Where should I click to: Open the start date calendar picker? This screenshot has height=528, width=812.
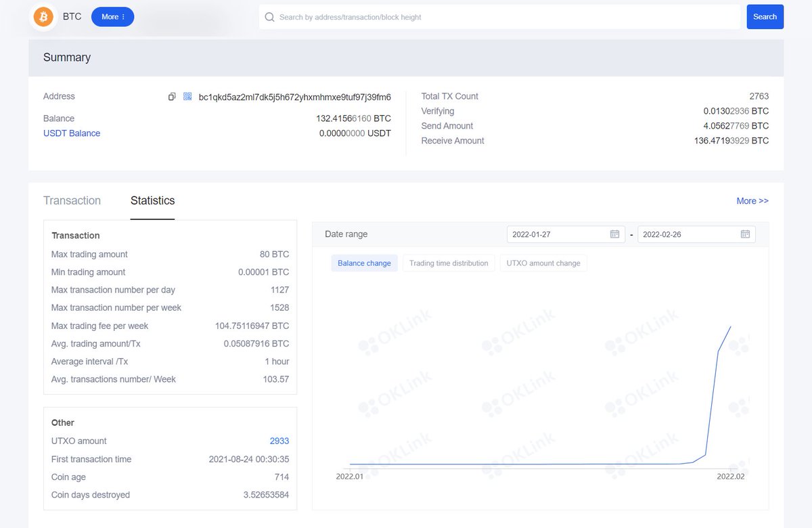tap(614, 234)
